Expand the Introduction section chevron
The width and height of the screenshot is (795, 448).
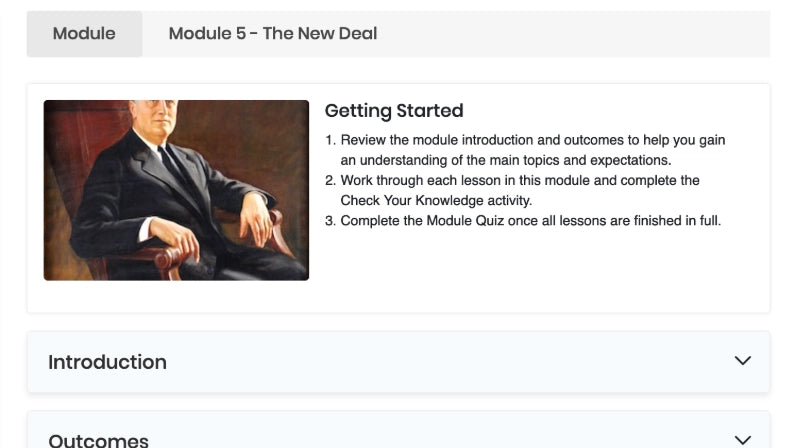click(x=742, y=361)
